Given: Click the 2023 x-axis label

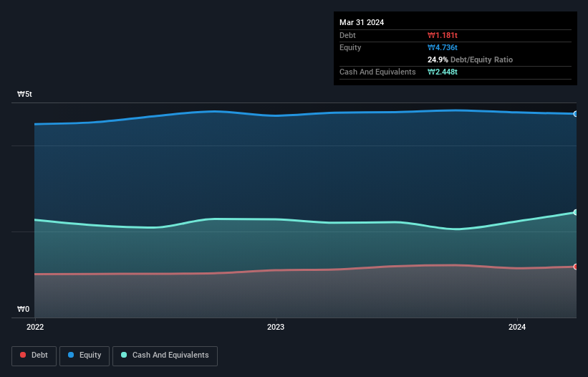Looking at the screenshot, I should 276,327.
